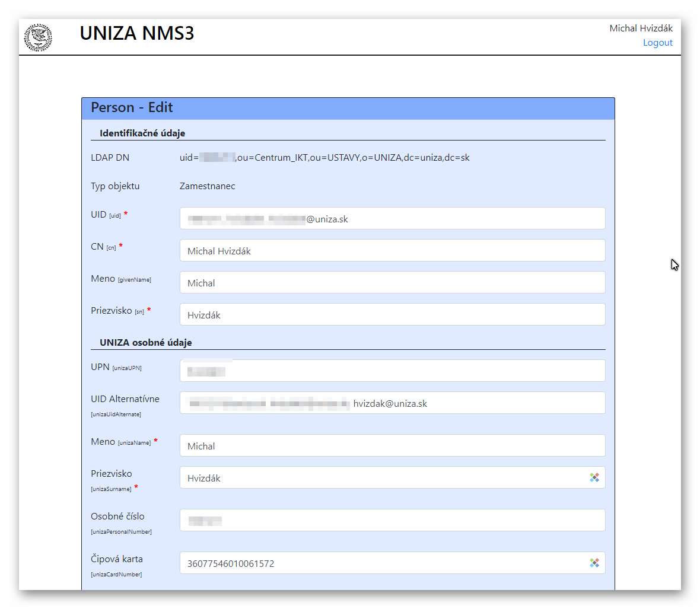Click the Priezvisko sn input field

point(392,314)
